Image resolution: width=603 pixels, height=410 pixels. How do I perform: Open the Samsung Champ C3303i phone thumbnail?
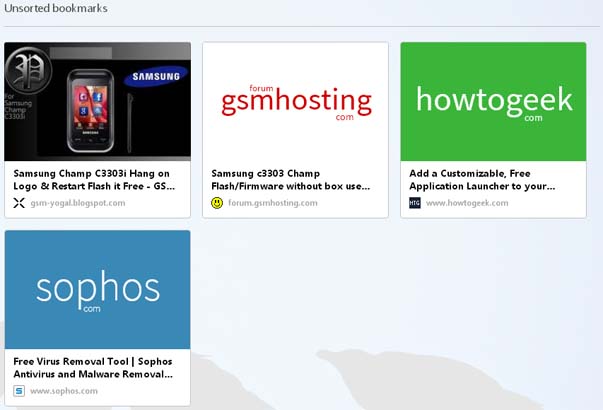pyautogui.click(x=97, y=102)
